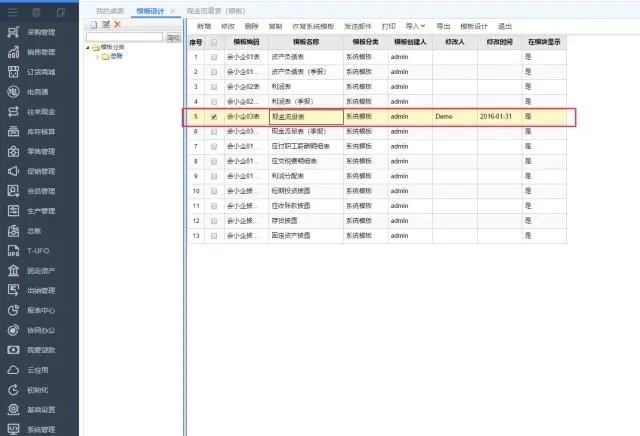Click the category search input field
The width and height of the screenshot is (640, 436).
tap(124, 37)
